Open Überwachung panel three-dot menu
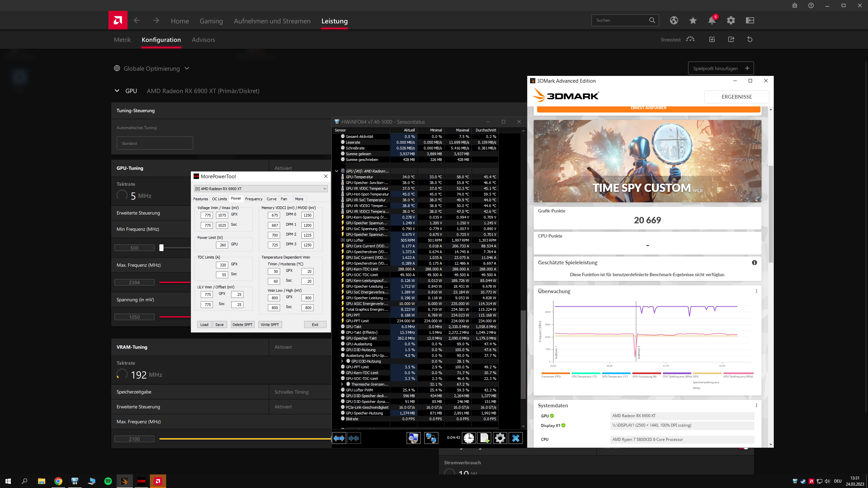The width and height of the screenshot is (868, 488). (756, 291)
